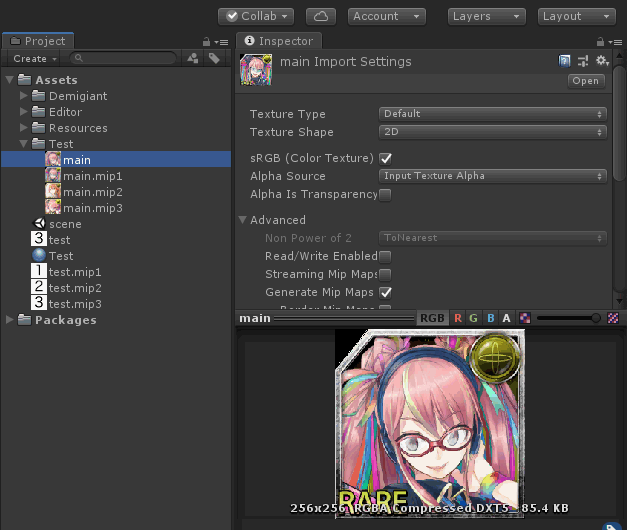Show the alpha channel A in preview
The image size is (627, 530).
[506, 318]
